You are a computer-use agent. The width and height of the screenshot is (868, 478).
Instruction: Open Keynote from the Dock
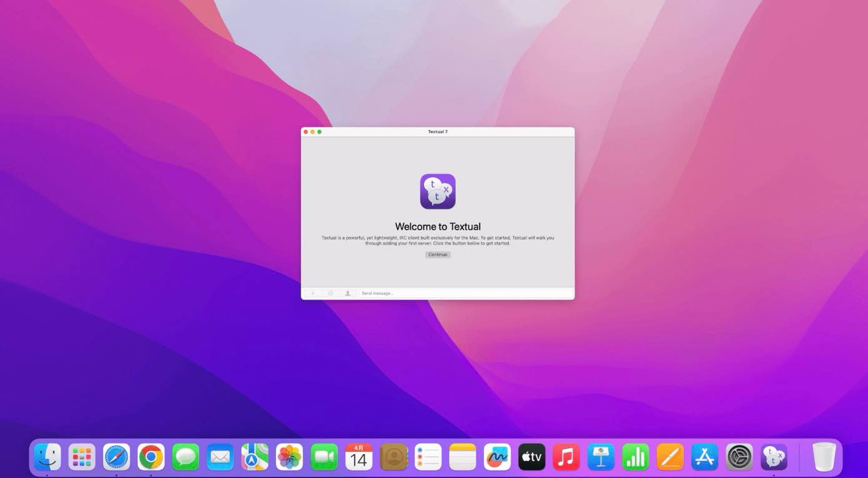click(x=601, y=457)
